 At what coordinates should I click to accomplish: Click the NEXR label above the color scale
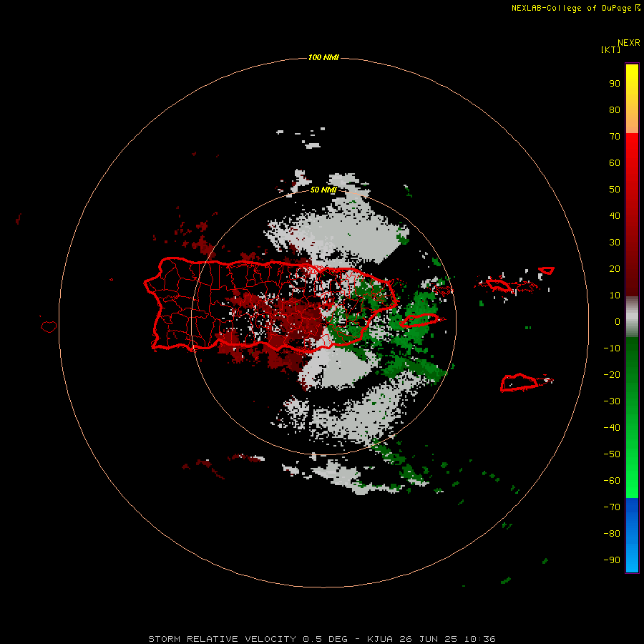point(629,43)
